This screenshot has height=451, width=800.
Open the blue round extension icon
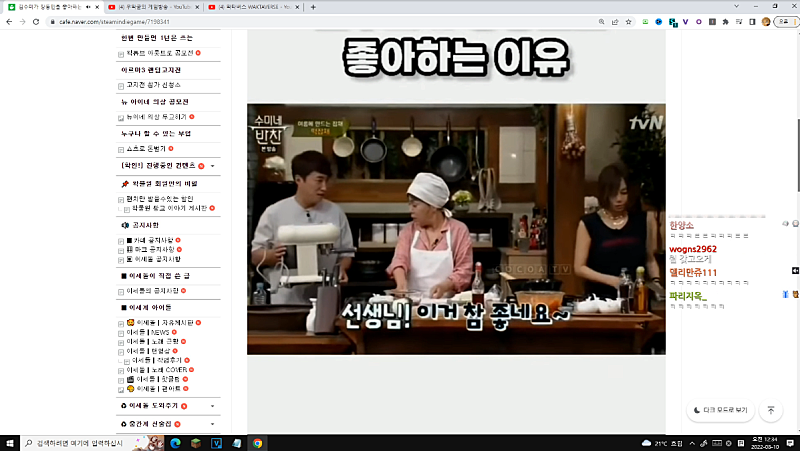pos(659,22)
